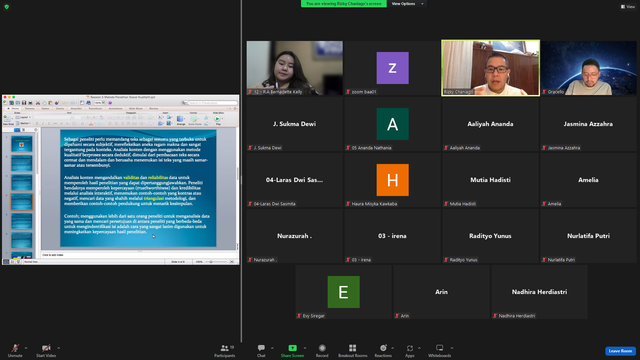
Task: Select Gracello's video tile
Action: click(588, 68)
